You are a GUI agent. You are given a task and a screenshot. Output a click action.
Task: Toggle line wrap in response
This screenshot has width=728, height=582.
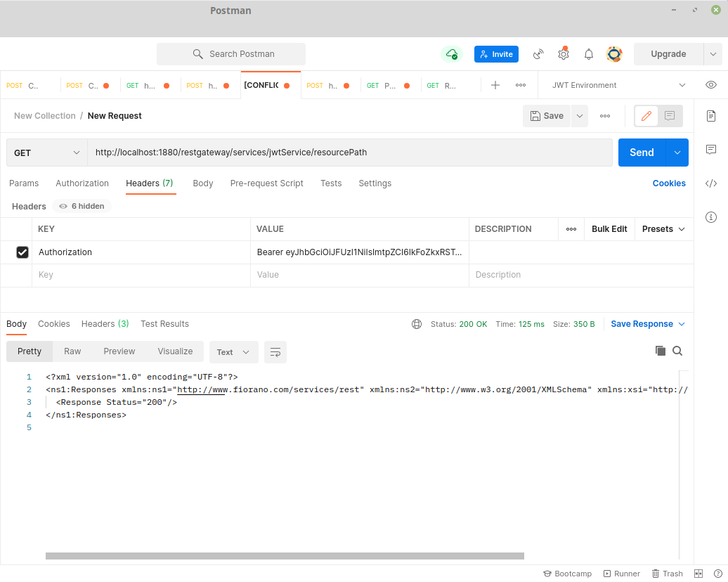pyautogui.click(x=275, y=352)
